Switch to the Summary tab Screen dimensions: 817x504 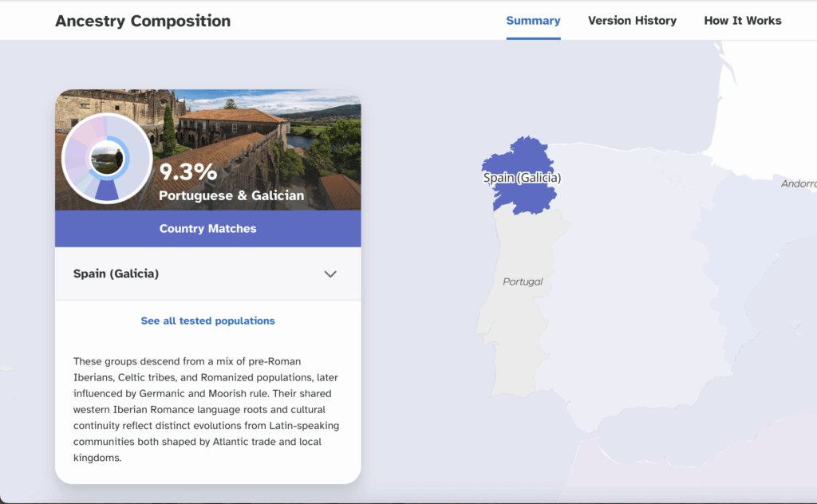533,21
